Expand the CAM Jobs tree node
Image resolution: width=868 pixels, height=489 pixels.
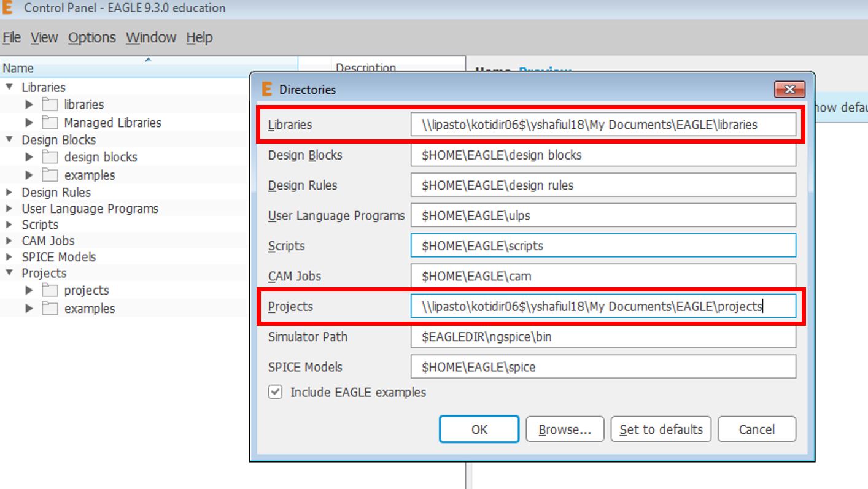point(9,241)
